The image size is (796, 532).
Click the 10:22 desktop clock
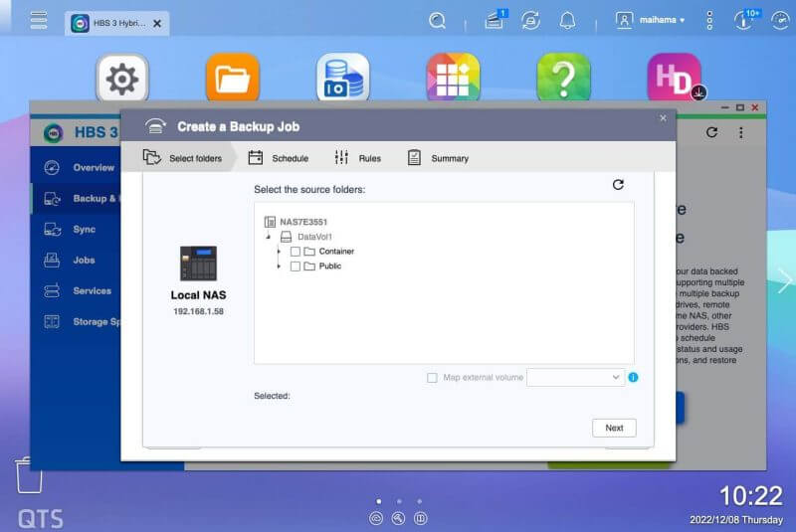point(750,496)
